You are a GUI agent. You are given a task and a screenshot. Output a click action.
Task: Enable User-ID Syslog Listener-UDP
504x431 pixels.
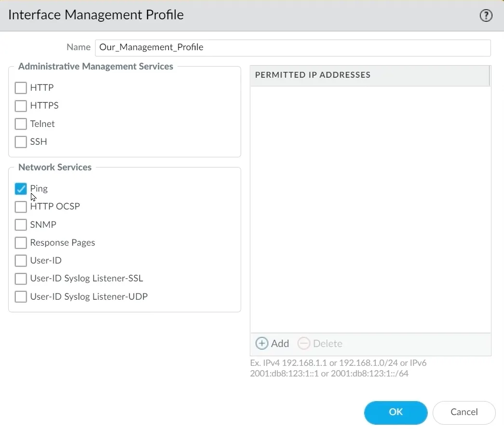(x=21, y=296)
